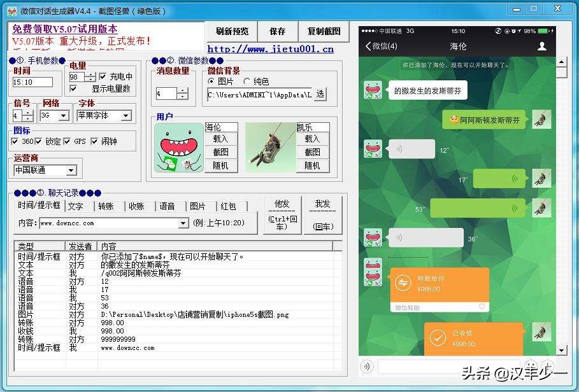
Task: Click the 复制截图 copy screenshot button
Action: coord(322,32)
